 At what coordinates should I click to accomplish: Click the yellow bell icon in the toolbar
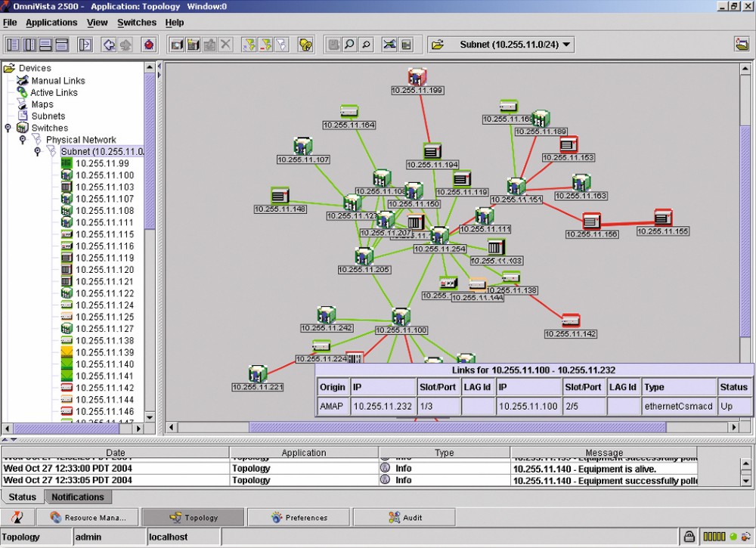[305, 45]
